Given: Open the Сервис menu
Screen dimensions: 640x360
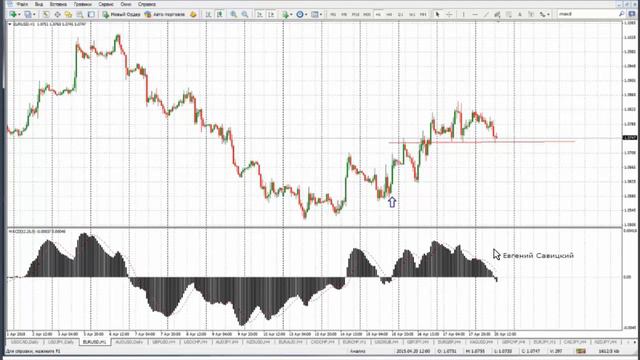Looking at the screenshot, I should [x=106, y=4].
